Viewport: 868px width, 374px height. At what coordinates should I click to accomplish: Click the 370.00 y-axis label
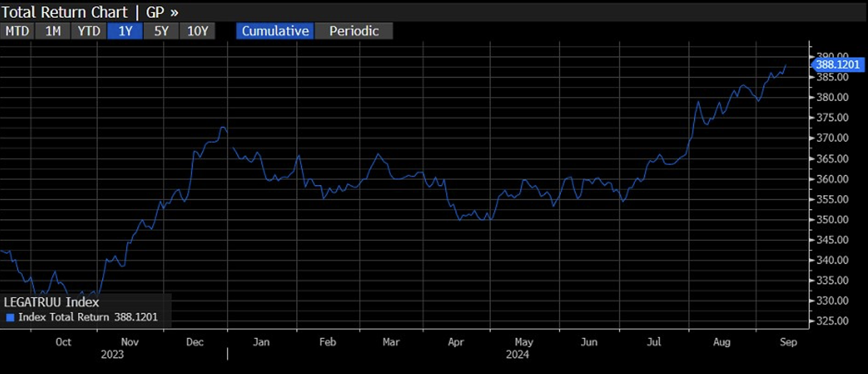pos(832,138)
